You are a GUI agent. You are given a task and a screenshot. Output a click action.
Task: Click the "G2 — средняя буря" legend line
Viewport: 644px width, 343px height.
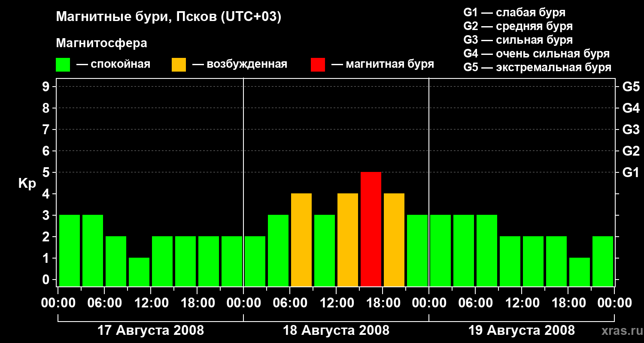(518, 26)
